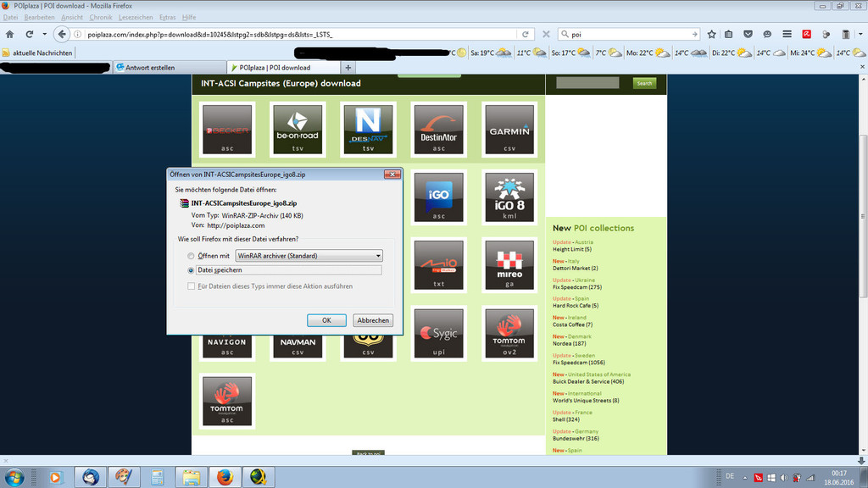The image size is (868, 488).
Task: Check 'Für Dateien dieses Typs immer' checkbox
Action: (x=191, y=286)
